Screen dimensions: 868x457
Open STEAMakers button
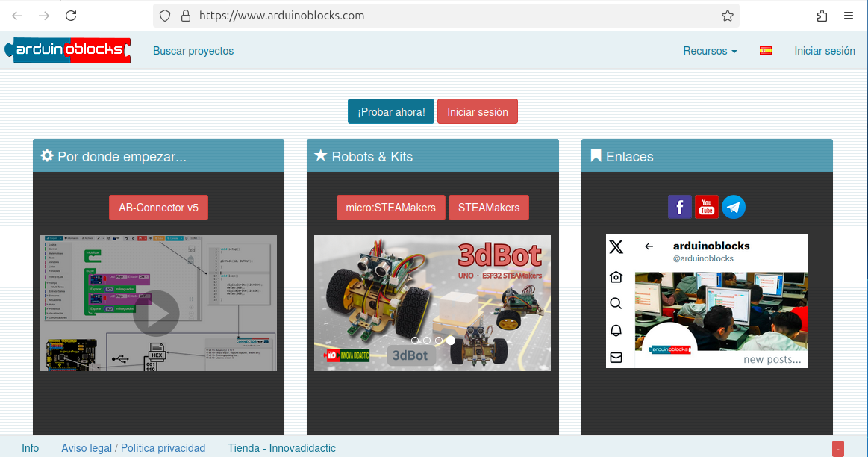(489, 208)
